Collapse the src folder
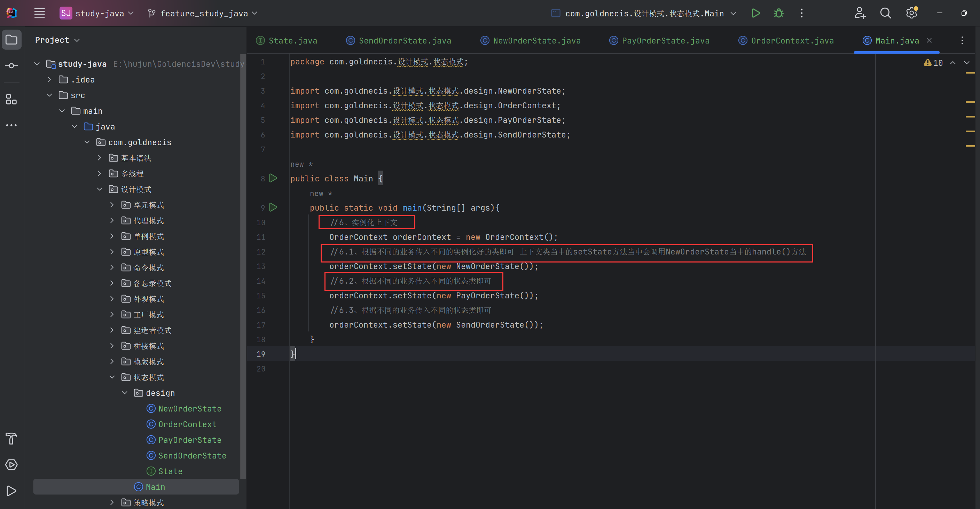This screenshot has width=980, height=509. point(49,95)
